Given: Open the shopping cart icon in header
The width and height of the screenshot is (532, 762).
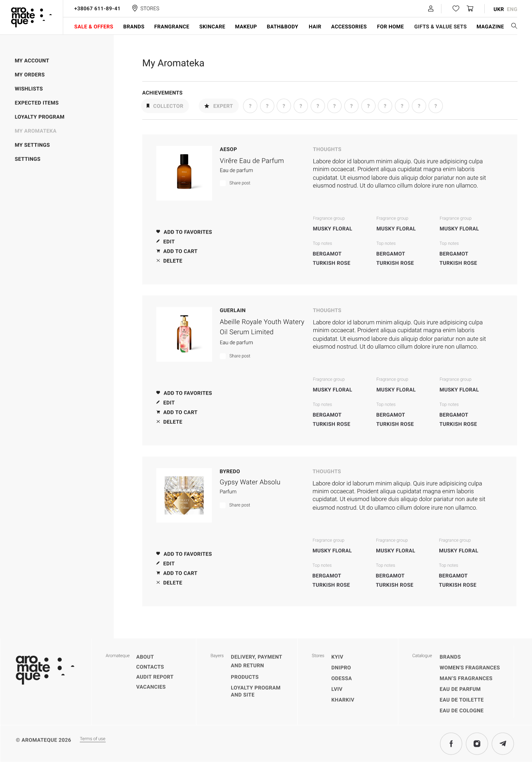Looking at the screenshot, I should click(x=470, y=9).
